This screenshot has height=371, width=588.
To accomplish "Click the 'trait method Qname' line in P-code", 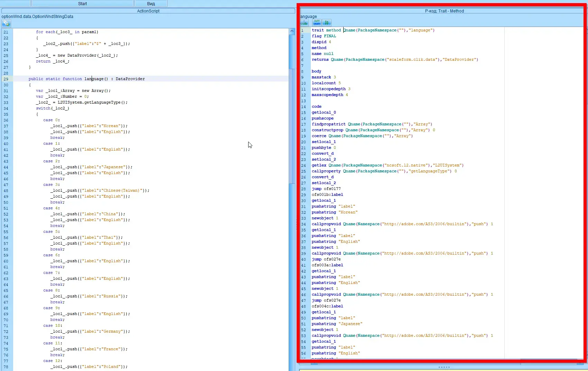I will coord(373,30).
